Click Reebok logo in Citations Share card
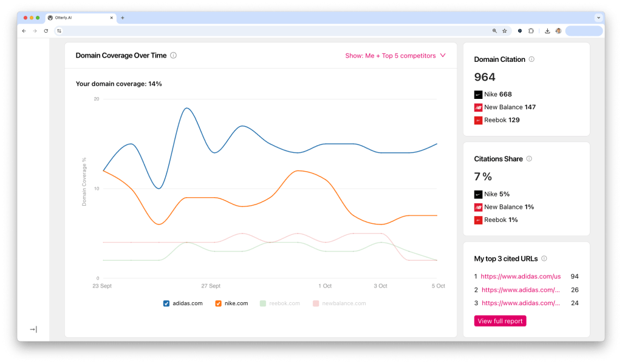The width and height of the screenshot is (622, 364). click(479, 220)
